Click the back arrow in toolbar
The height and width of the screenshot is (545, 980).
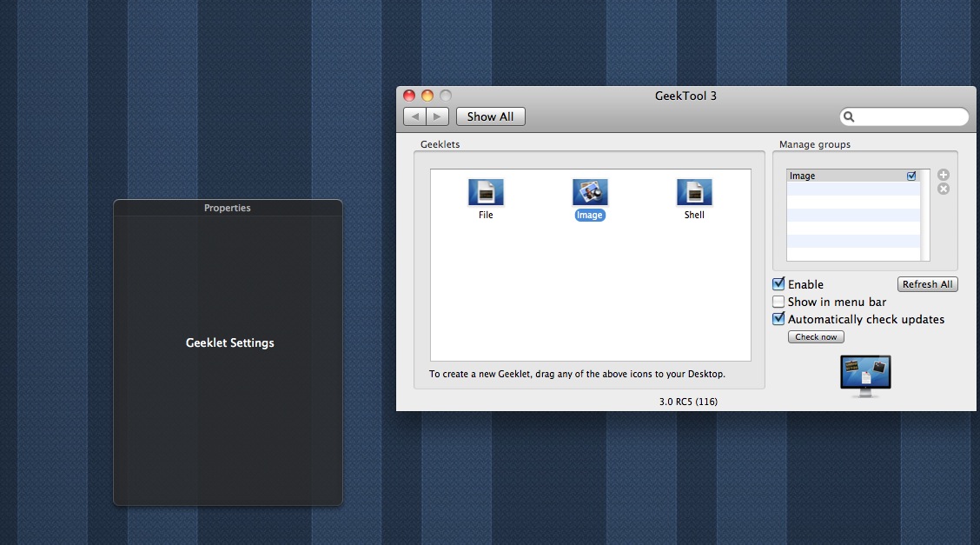click(x=415, y=116)
